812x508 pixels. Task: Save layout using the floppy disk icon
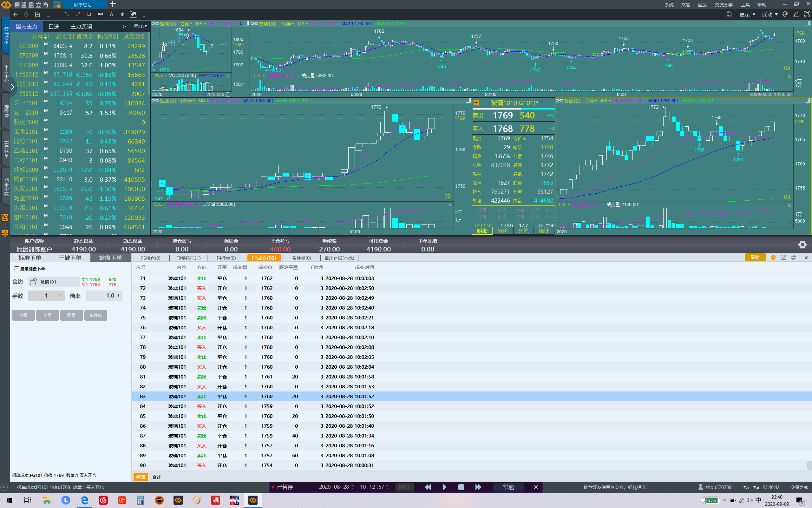click(37, 15)
